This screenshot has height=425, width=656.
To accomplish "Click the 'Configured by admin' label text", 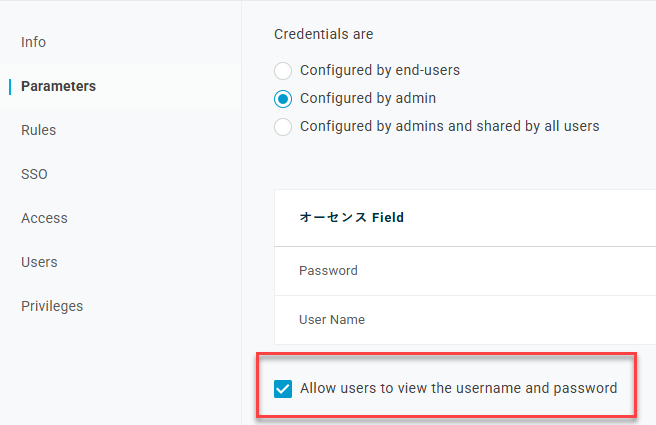I will (x=368, y=99).
